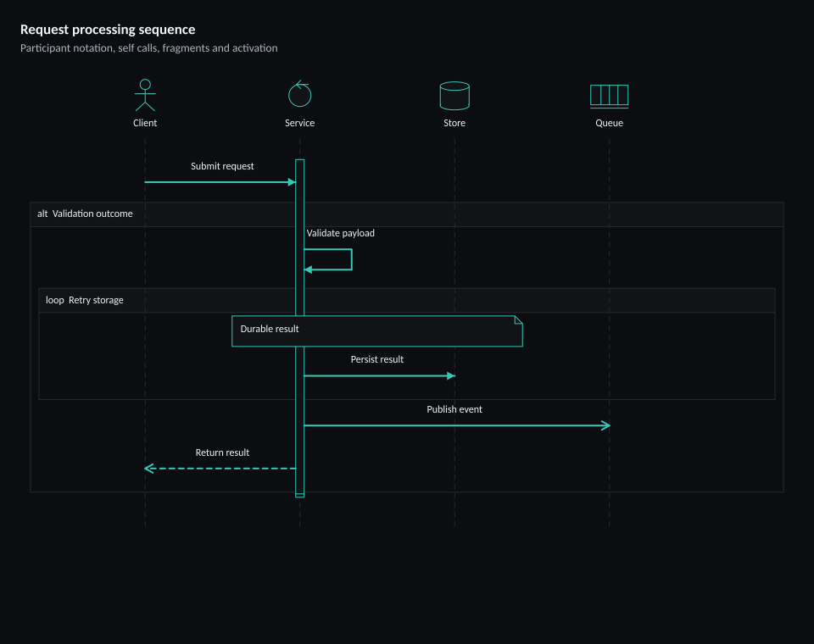
Task: Select the Service activation bar
Action: click(x=299, y=328)
